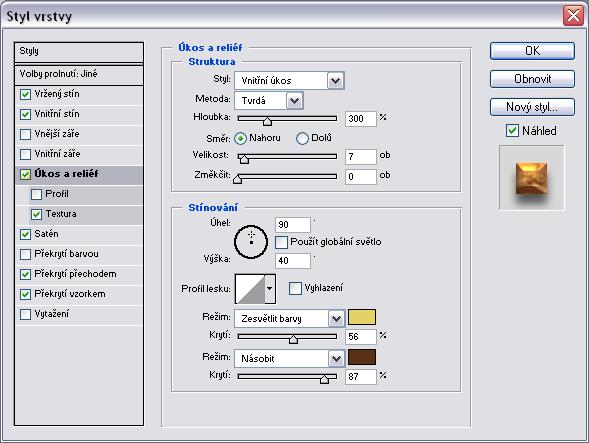Open highlight Režim dropdown Zesvětlit barvy

coord(289,319)
